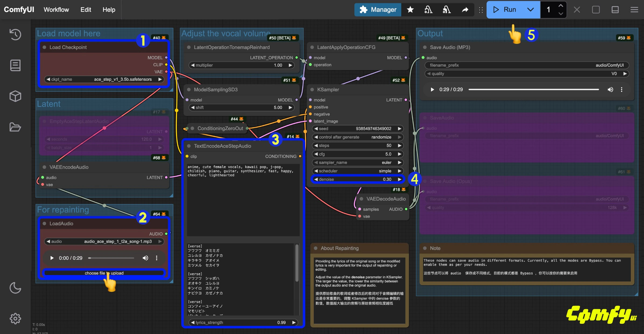Open the workflows folder sidebar icon
This screenshot has height=334, width=644.
(15, 127)
